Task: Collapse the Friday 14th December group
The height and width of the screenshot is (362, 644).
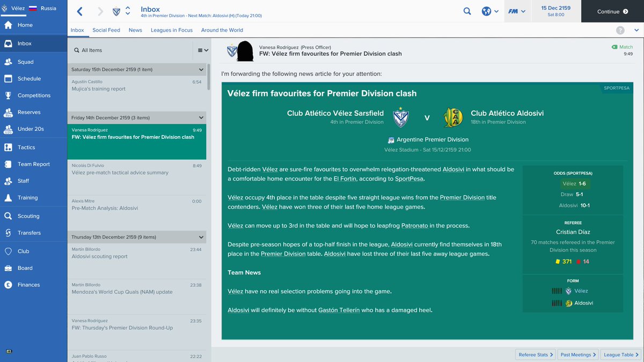Action: [201, 118]
